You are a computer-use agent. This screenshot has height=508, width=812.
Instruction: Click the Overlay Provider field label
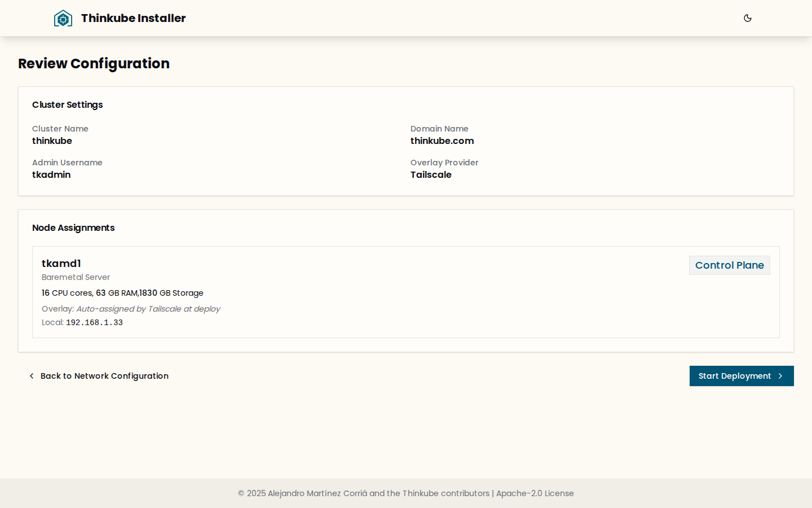click(444, 163)
